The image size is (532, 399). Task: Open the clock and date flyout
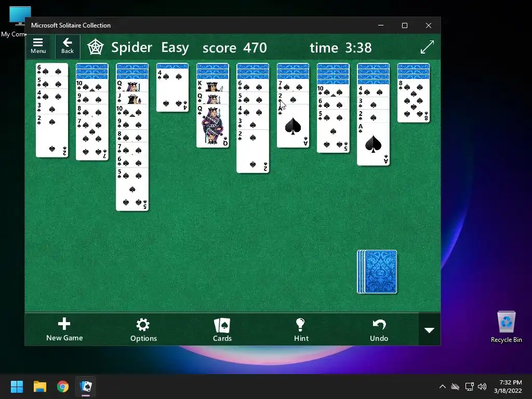tap(508, 387)
